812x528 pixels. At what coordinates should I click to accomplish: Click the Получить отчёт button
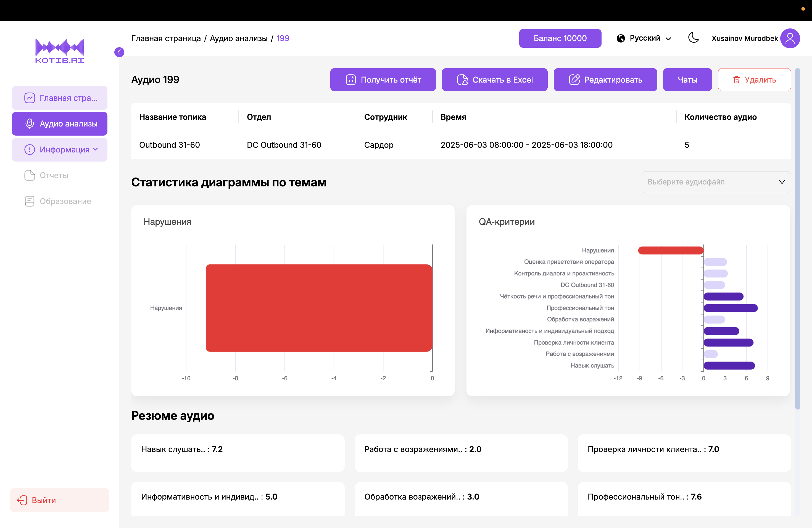pyautogui.click(x=383, y=80)
